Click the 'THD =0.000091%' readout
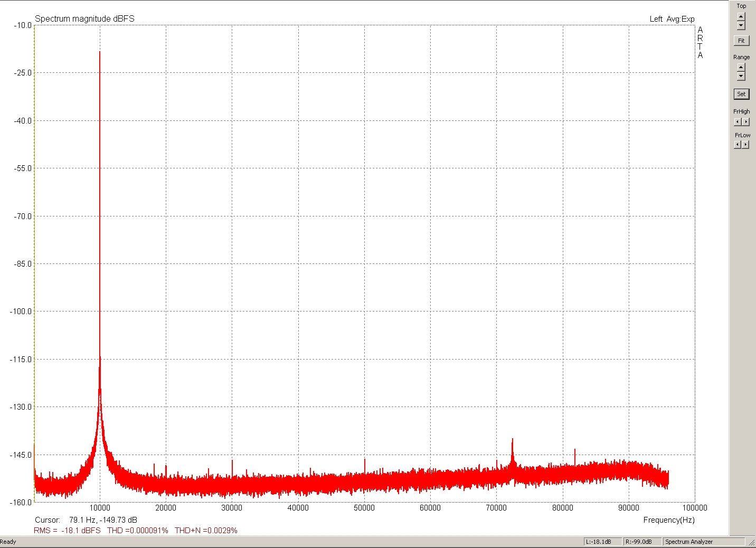 tap(138, 531)
